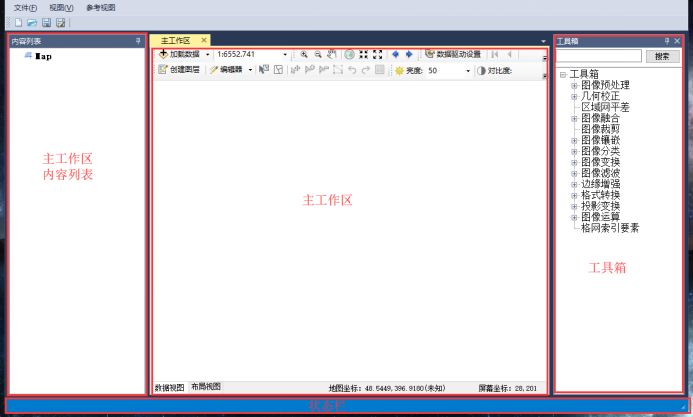Image resolution: width=693 pixels, height=417 pixels.
Task: Click the undo arrow in editing toolbar
Action: click(352, 71)
